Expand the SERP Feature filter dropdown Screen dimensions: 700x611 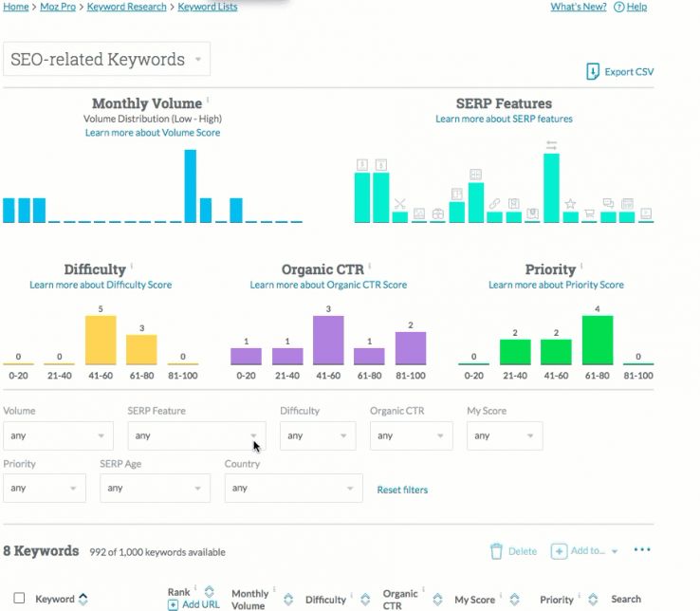(196, 435)
